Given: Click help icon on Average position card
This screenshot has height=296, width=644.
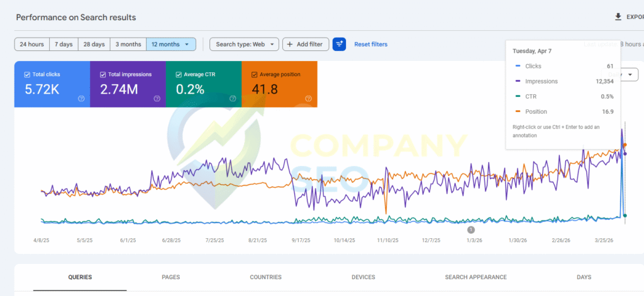Looking at the screenshot, I should click(x=308, y=99).
